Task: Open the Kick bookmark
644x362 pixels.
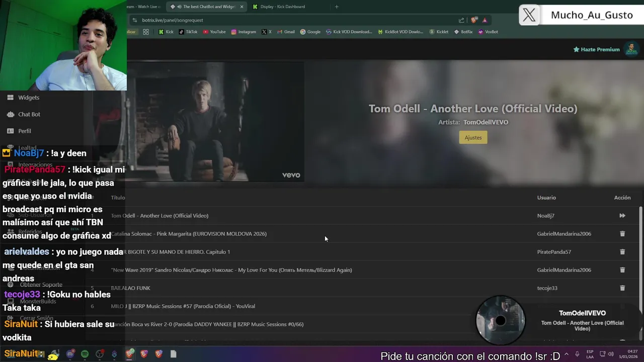Action: [x=166, y=32]
